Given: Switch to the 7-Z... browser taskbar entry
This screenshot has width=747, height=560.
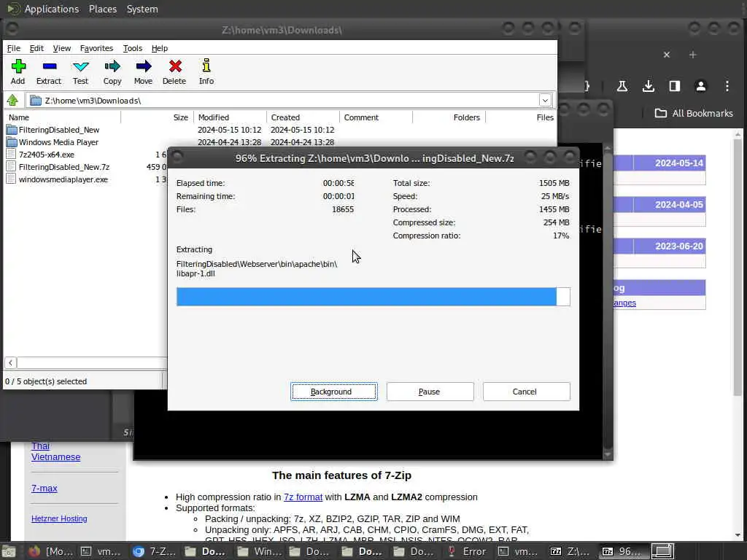Looking at the screenshot, I should pos(155,551).
